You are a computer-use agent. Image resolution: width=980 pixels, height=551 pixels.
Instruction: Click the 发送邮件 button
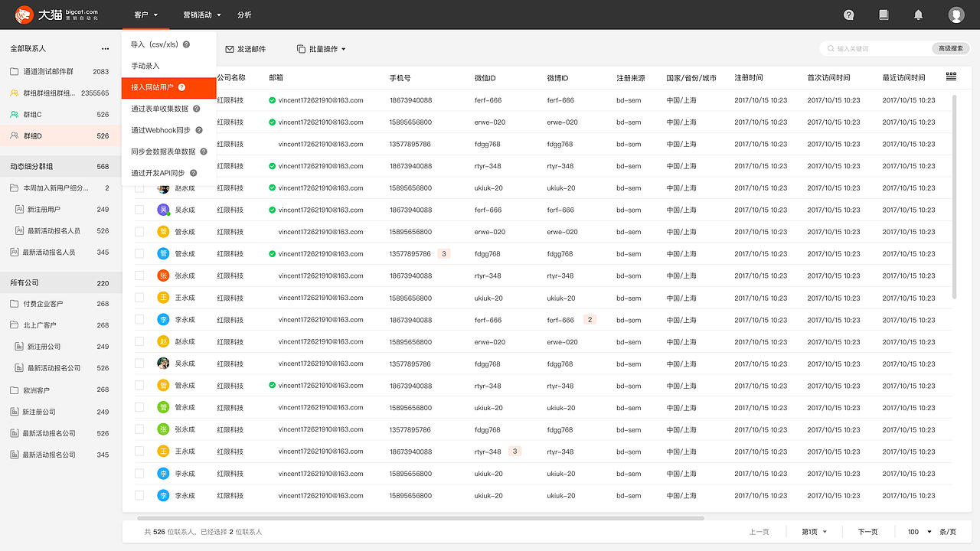pos(246,49)
